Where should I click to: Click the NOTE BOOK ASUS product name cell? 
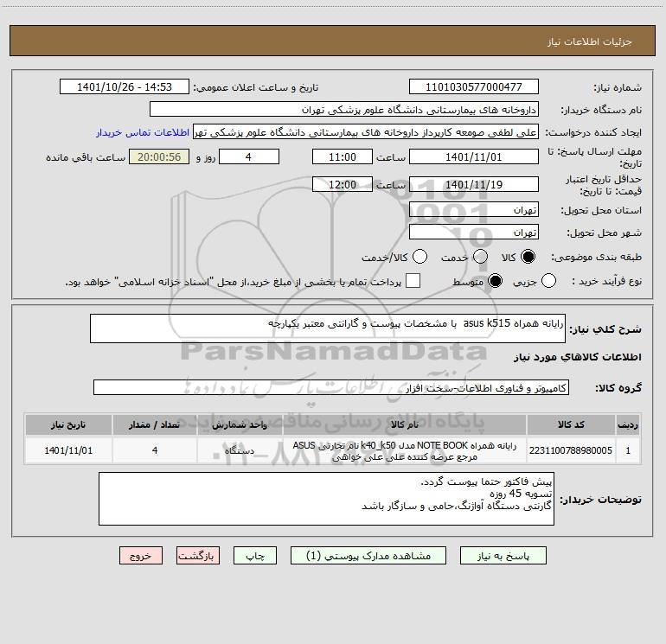coord(405,450)
